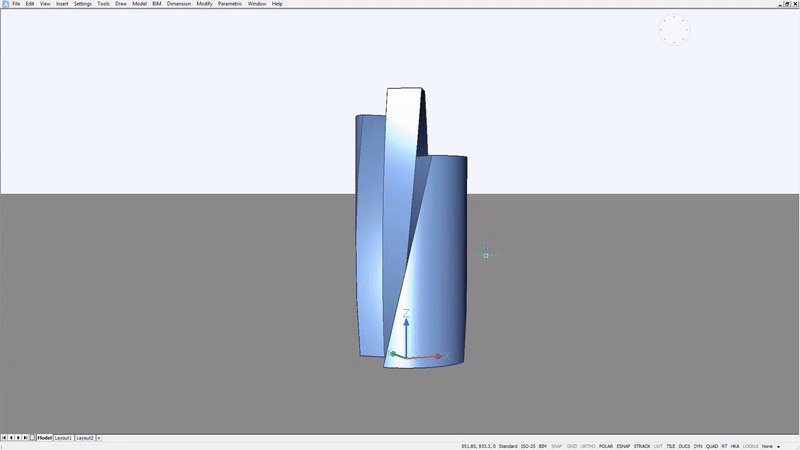800x450 pixels.
Task: Open the Parametric menu
Action: tap(230, 4)
